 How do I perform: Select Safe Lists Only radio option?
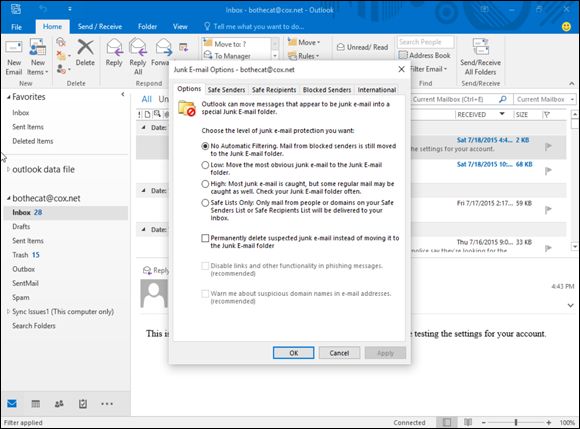coord(205,203)
